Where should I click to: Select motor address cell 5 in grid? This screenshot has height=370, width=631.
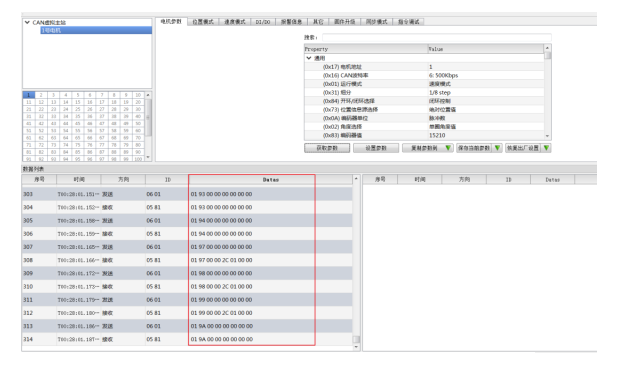[78, 95]
